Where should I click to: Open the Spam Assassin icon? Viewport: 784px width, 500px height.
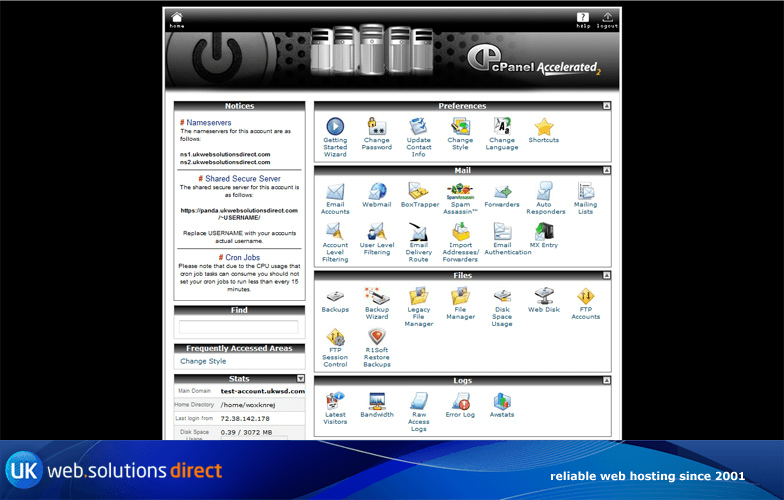coord(460,191)
